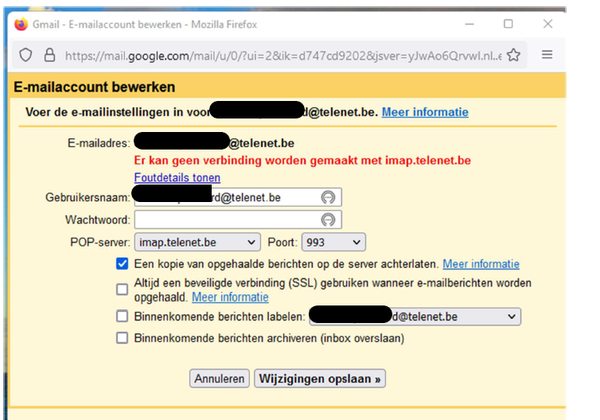Open the label selection dropdown
This screenshot has width=600, height=420.
415,317
